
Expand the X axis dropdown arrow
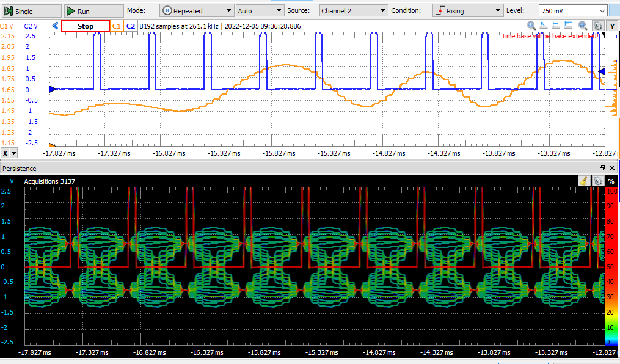14,153
